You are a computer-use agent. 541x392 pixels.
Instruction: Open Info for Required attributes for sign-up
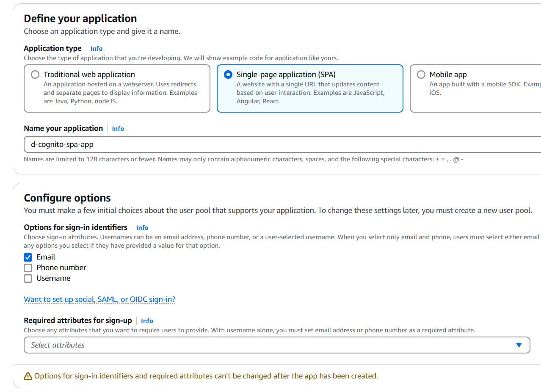pyautogui.click(x=147, y=321)
